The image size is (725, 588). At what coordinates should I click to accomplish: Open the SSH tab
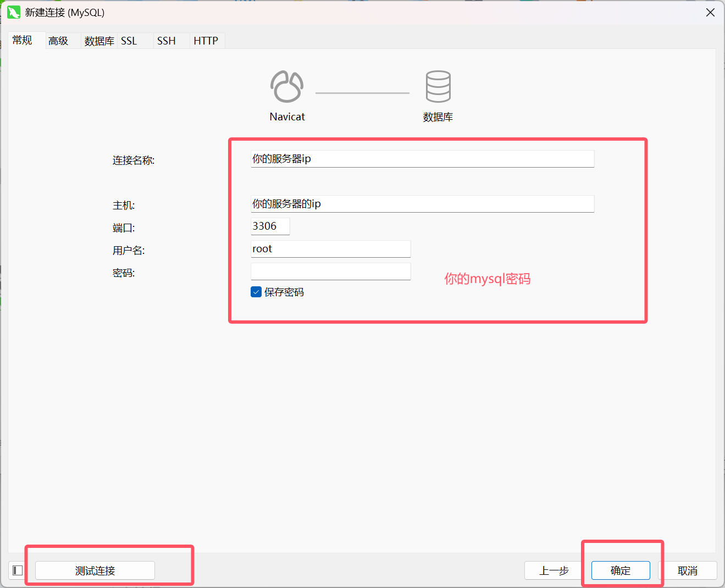(x=166, y=40)
